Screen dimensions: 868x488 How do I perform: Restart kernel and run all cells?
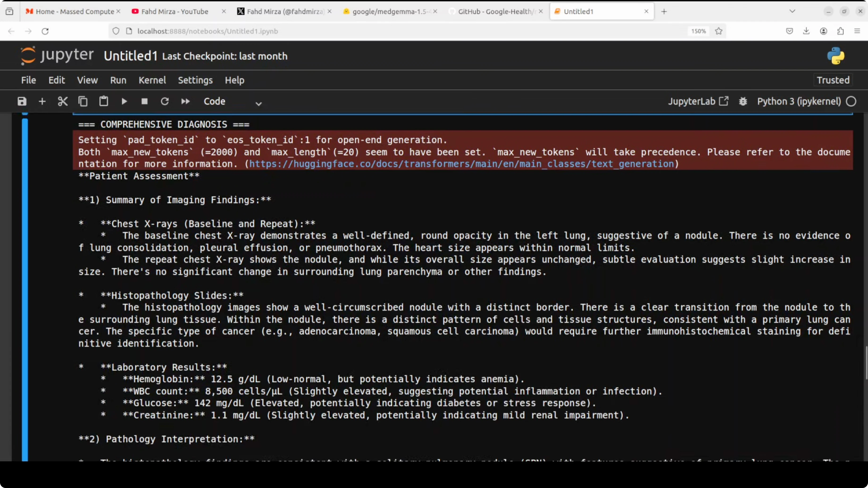(185, 101)
